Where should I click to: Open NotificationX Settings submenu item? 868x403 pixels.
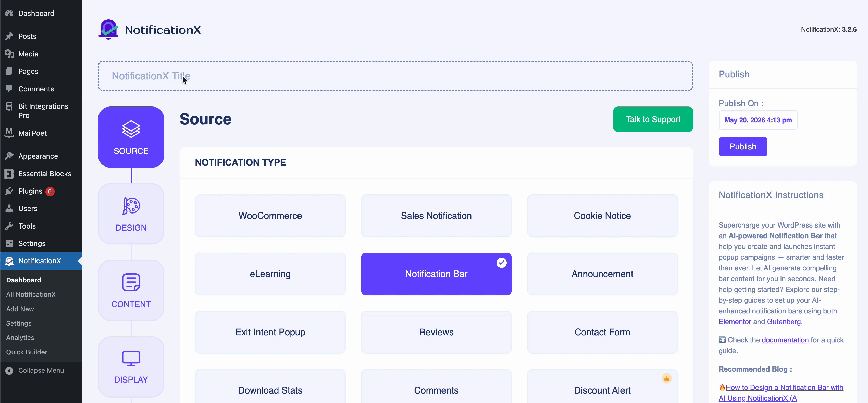coord(19,323)
